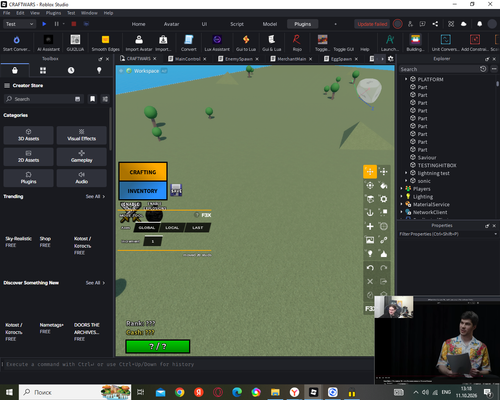The image size is (500, 400).
Task: Open the Properties filter dropdown arrow
Action: coord(495,234)
